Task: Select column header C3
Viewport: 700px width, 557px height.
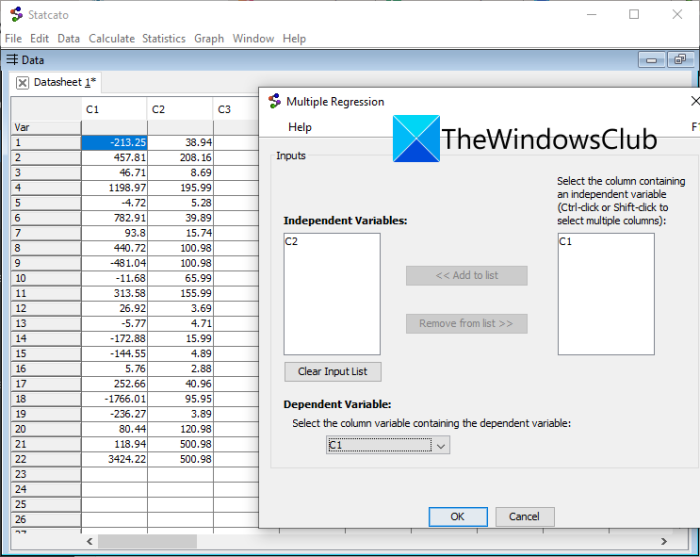Action: [x=236, y=109]
